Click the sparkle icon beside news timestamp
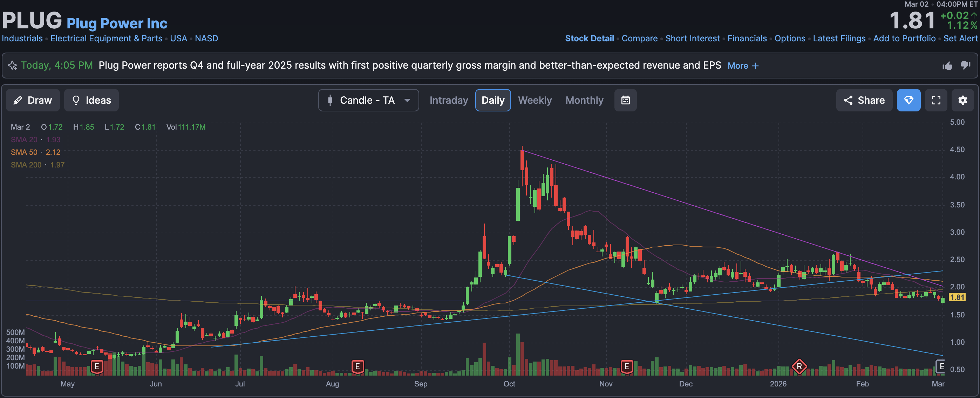This screenshot has height=398, width=980. coord(13,66)
